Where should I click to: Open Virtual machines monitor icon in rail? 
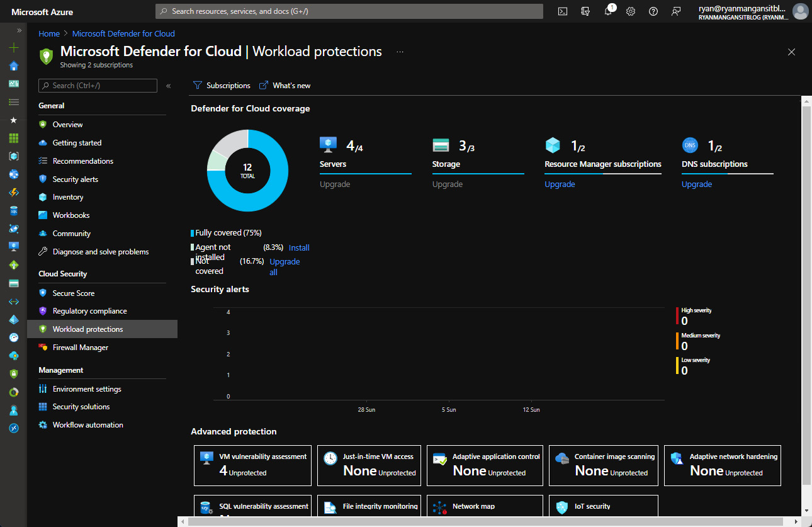(x=14, y=246)
